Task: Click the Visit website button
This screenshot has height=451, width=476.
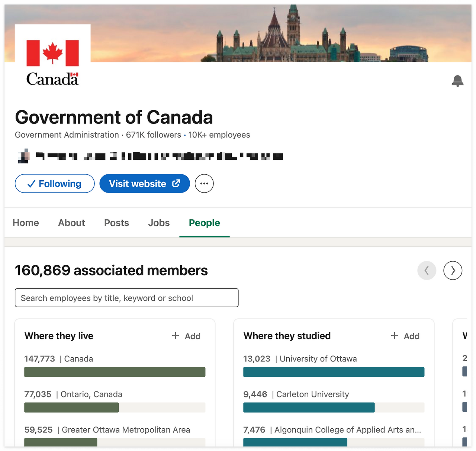Action: pos(145,184)
